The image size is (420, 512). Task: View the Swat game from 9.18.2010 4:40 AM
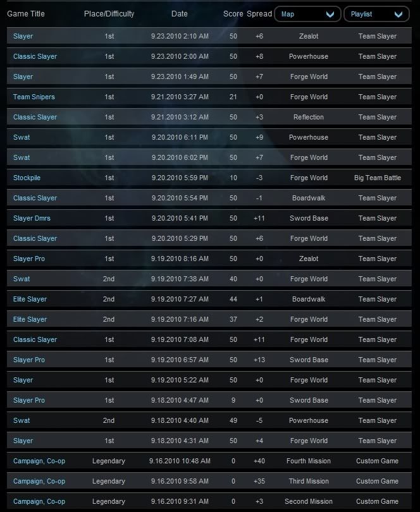point(22,420)
